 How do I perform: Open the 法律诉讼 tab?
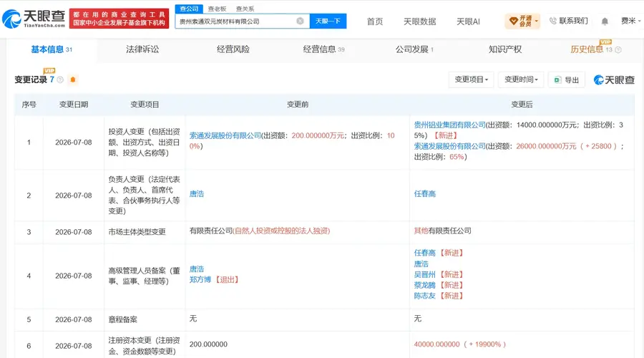pos(142,49)
